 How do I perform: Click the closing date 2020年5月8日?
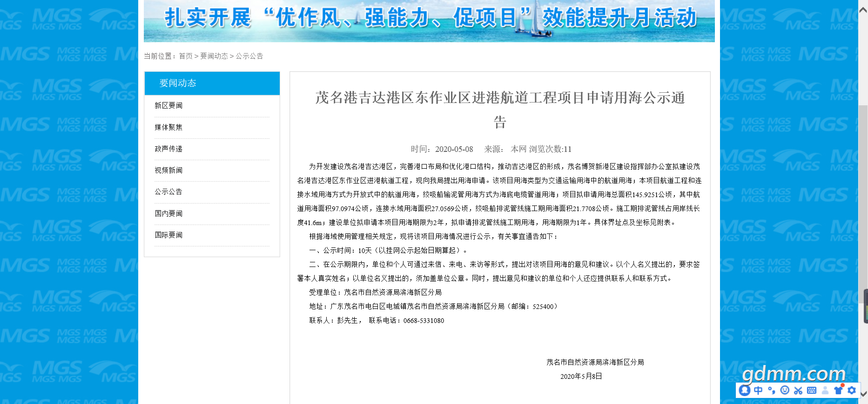click(x=581, y=377)
